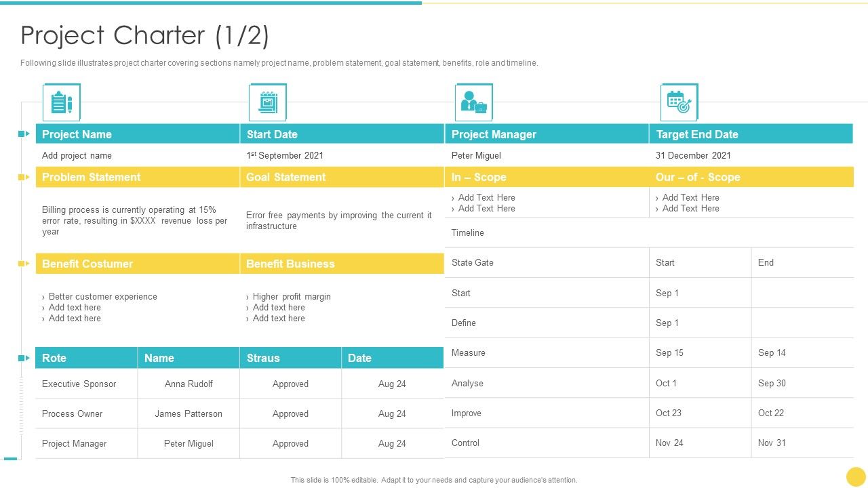The width and height of the screenshot is (868, 488).
Task: Click Sep 30 end for Analyse
Action: [x=772, y=383]
